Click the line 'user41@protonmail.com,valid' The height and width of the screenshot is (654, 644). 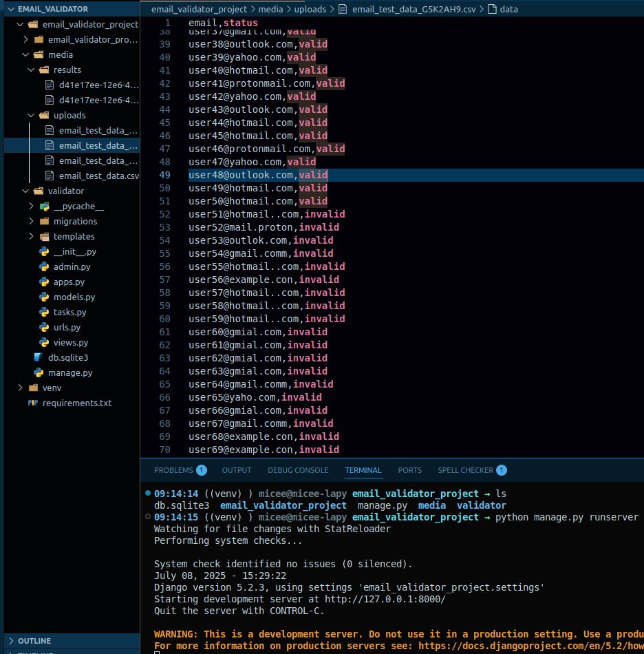click(267, 83)
